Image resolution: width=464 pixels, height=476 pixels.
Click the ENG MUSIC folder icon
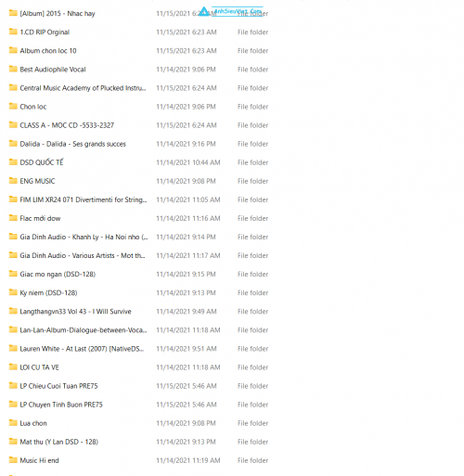click(13, 180)
